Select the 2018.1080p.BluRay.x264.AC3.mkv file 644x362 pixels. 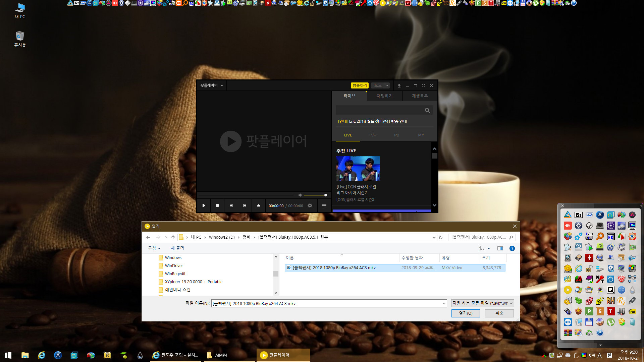[x=395, y=268]
